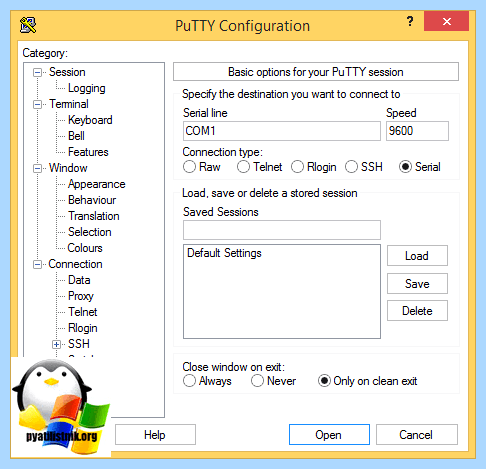Collapse the Window tree node
The height and width of the screenshot is (469, 486).
pos(38,168)
